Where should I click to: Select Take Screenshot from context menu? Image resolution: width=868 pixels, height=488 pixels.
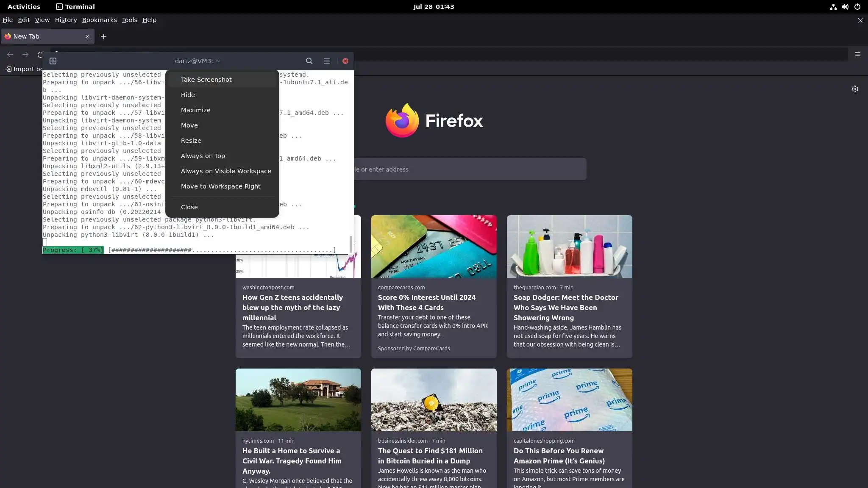pos(206,80)
